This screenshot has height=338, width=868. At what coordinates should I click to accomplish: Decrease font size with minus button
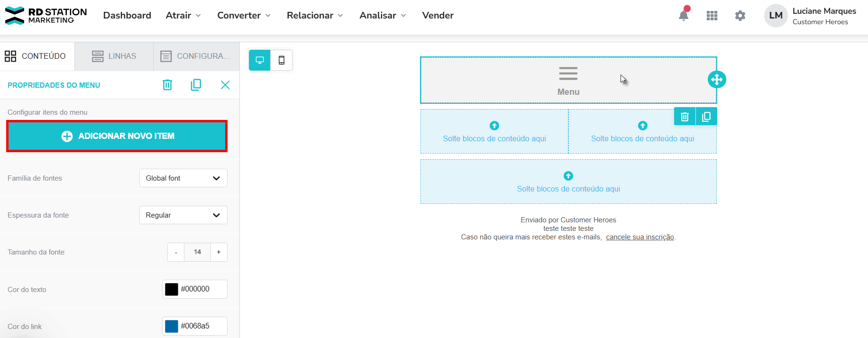pos(176,252)
